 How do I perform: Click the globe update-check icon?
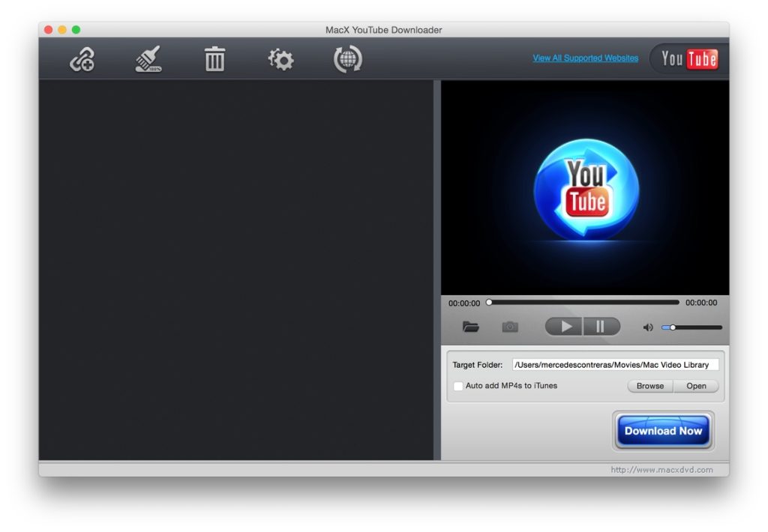(346, 58)
